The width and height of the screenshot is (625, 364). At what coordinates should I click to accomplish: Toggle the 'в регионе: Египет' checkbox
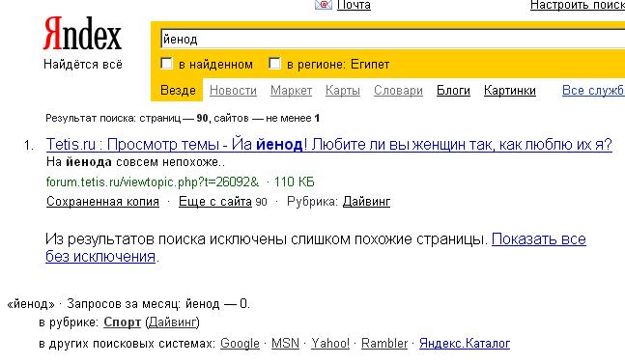[x=274, y=64]
